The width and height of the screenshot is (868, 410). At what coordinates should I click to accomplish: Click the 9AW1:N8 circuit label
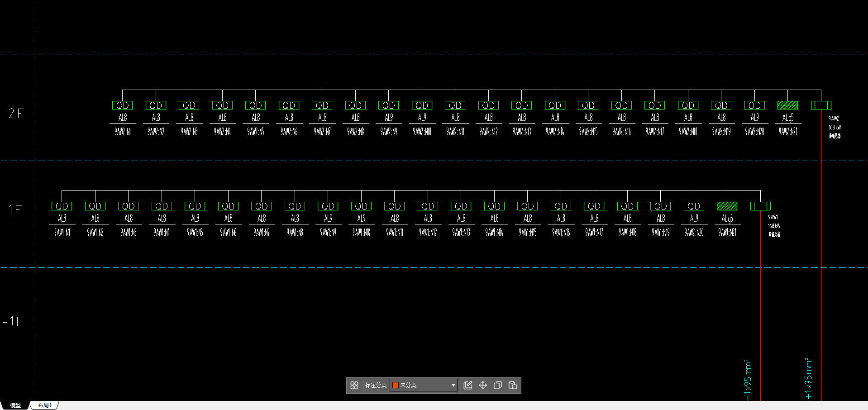[x=295, y=232]
